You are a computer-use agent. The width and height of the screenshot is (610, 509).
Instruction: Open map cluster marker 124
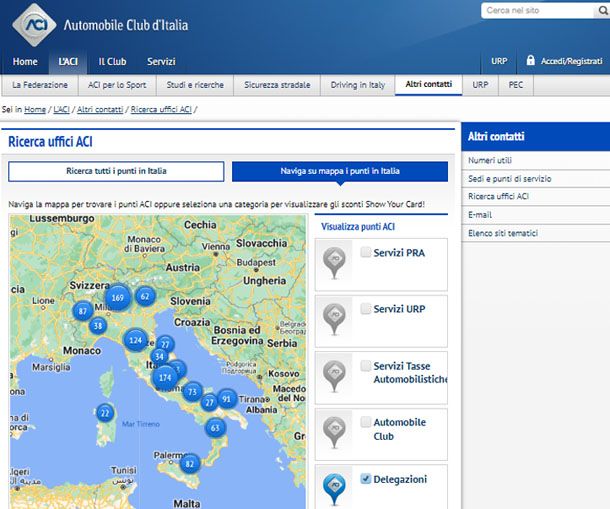[x=135, y=341]
